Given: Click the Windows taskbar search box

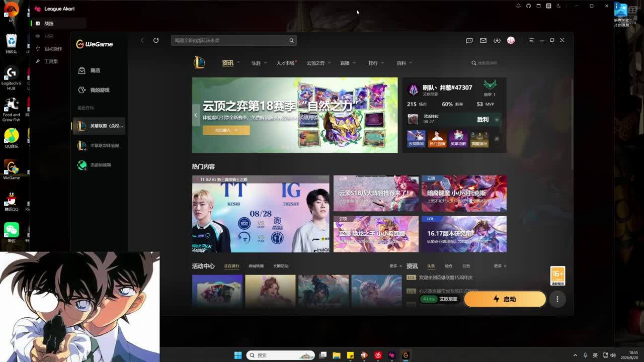Looking at the screenshot, I should click(x=281, y=355).
